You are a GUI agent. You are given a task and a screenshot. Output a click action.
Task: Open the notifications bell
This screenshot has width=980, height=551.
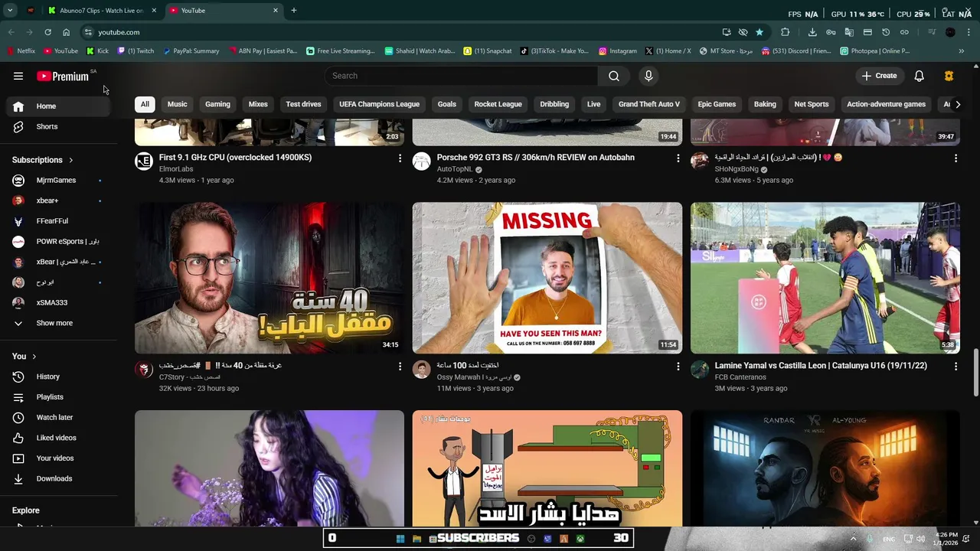[x=920, y=76]
